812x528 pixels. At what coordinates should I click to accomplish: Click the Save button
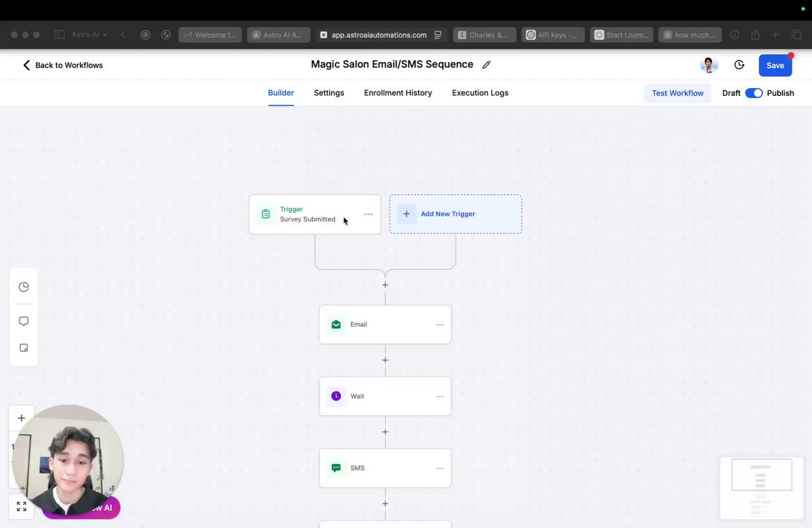coord(775,65)
